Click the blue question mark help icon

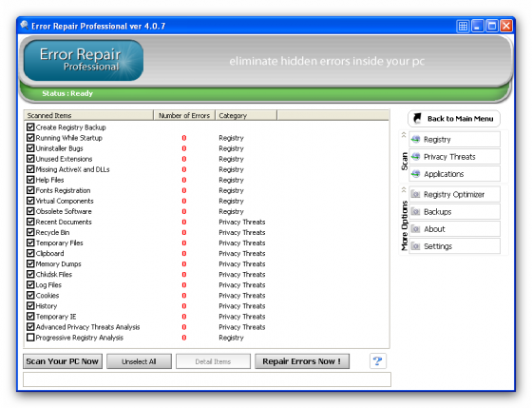tap(378, 360)
